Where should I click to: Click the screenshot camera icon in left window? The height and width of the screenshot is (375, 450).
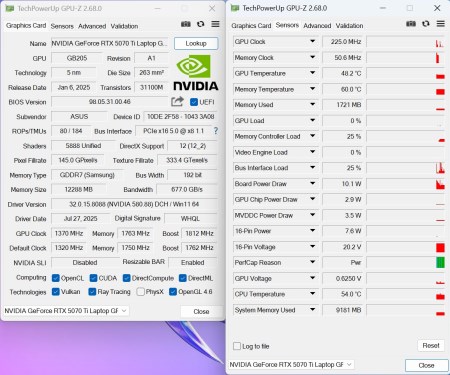[186, 24]
